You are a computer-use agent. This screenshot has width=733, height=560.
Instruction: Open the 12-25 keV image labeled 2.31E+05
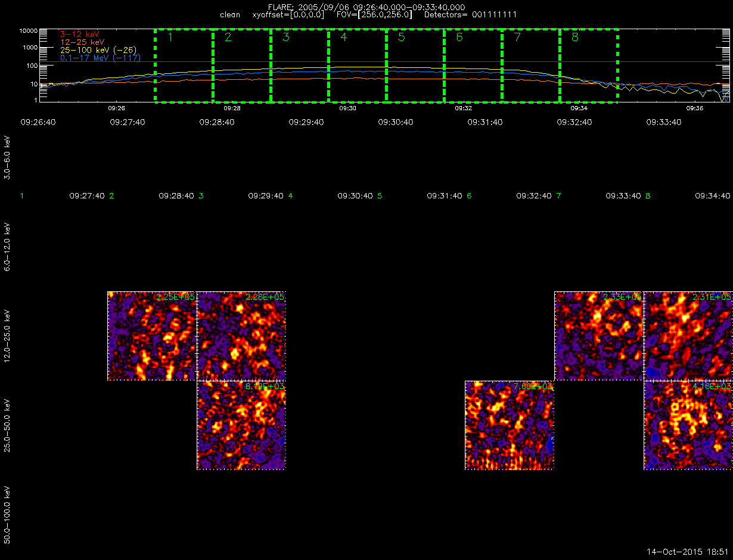click(x=688, y=336)
